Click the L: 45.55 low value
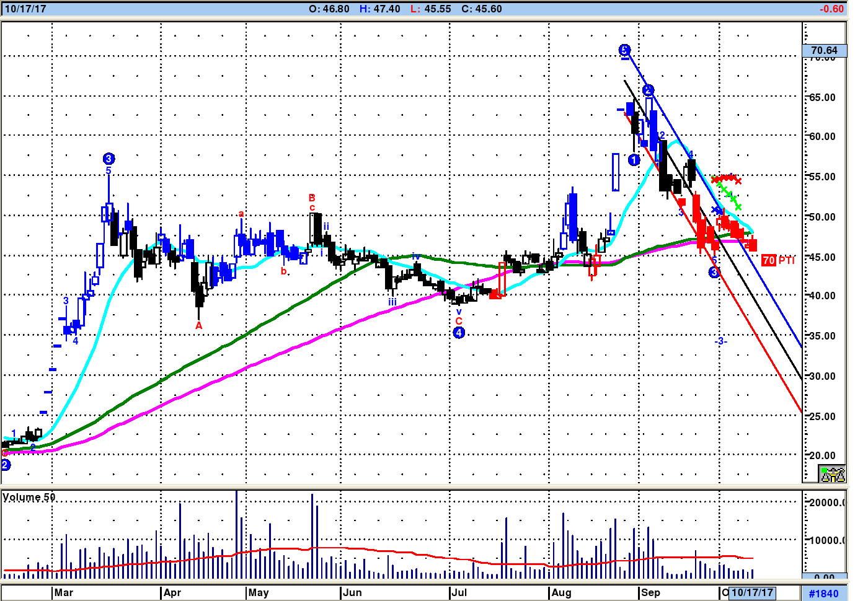The height and width of the screenshot is (601, 868). click(431, 9)
